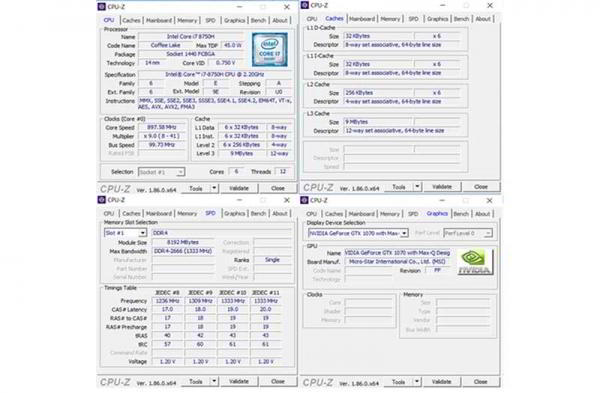Click the Cores 6 value box
The width and height of the screenshot is (600, 393).
[x=236, y=171]
